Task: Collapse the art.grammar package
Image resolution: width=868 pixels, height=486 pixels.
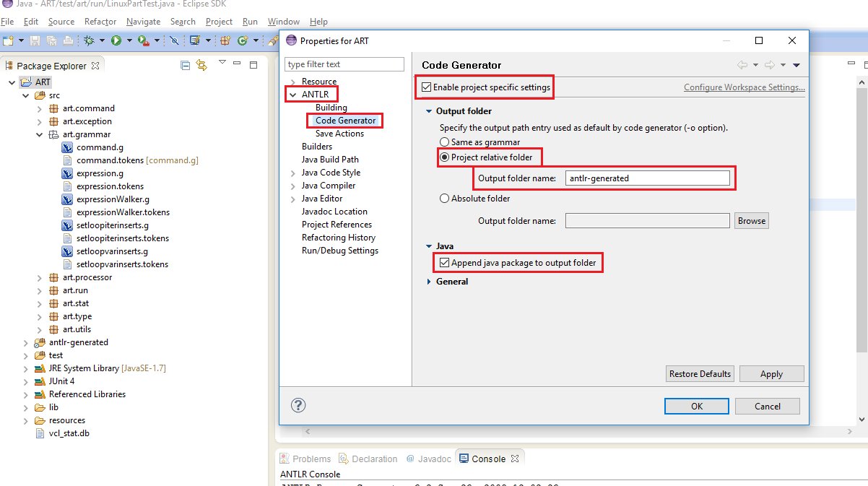Action: (x=40, y=134)
